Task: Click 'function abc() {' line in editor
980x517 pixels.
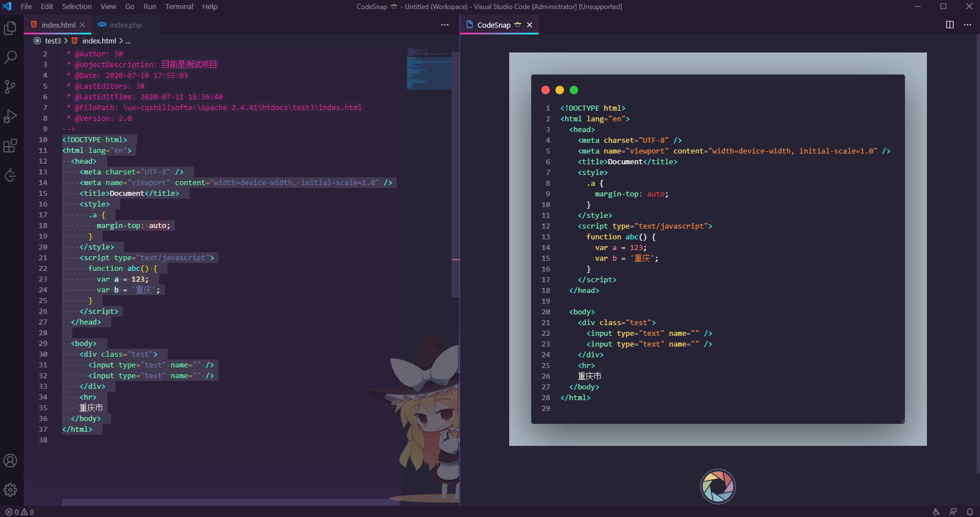Action: tap(123, 268)
